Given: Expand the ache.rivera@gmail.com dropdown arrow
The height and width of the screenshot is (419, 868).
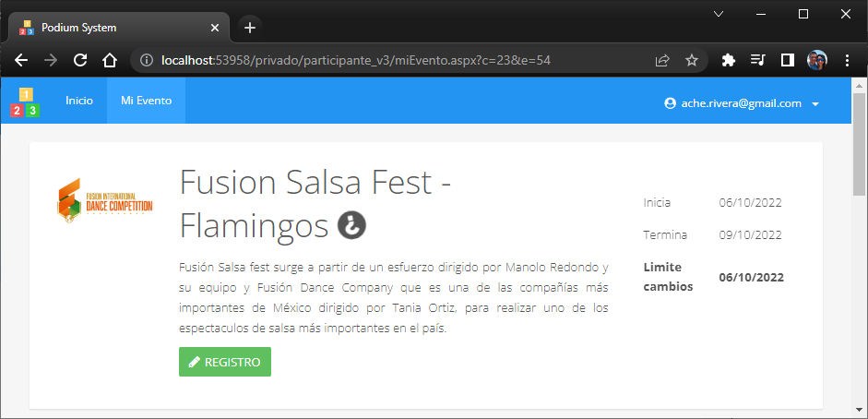Looking at the screenshot, I should (814, 104).
